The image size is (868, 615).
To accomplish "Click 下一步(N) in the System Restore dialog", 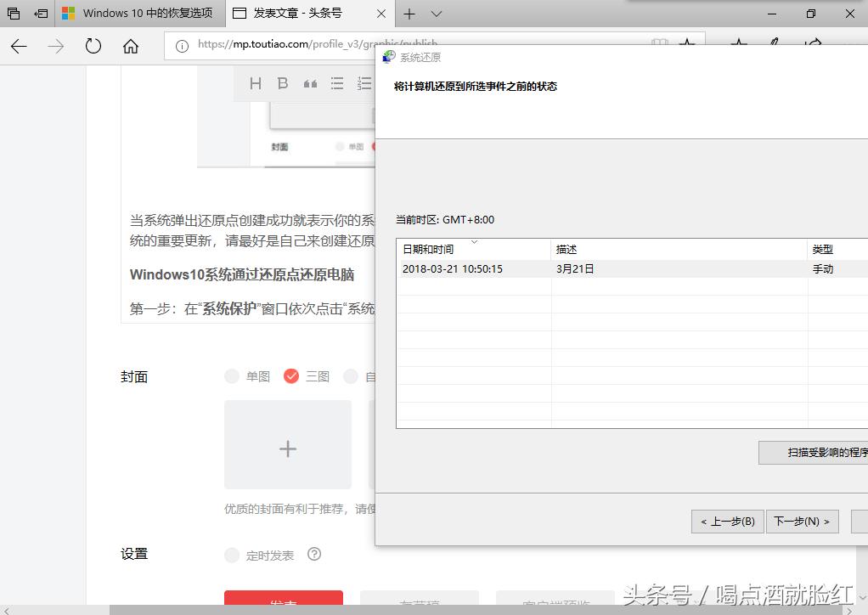I will coord(802,521).
